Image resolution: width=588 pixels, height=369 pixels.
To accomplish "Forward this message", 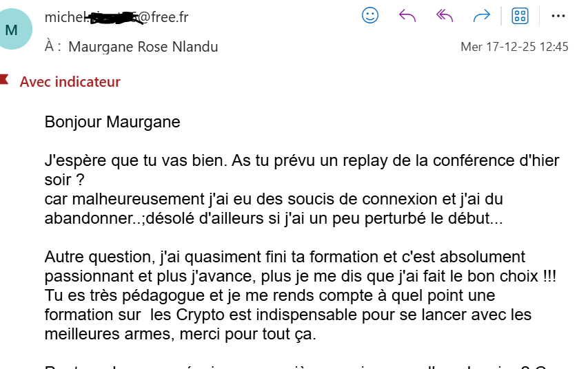I will point(481,16).
